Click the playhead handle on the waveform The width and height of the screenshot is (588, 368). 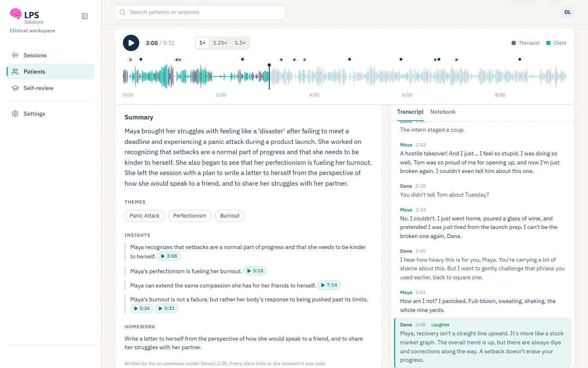click(x=269, y=65)
